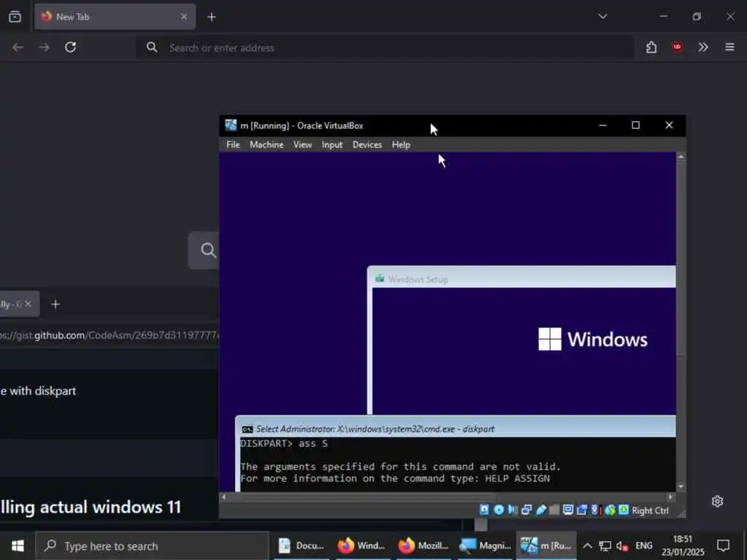Open the Docu... taskbar item
This screenshot has width=747, height=560.
coord(301,545)
